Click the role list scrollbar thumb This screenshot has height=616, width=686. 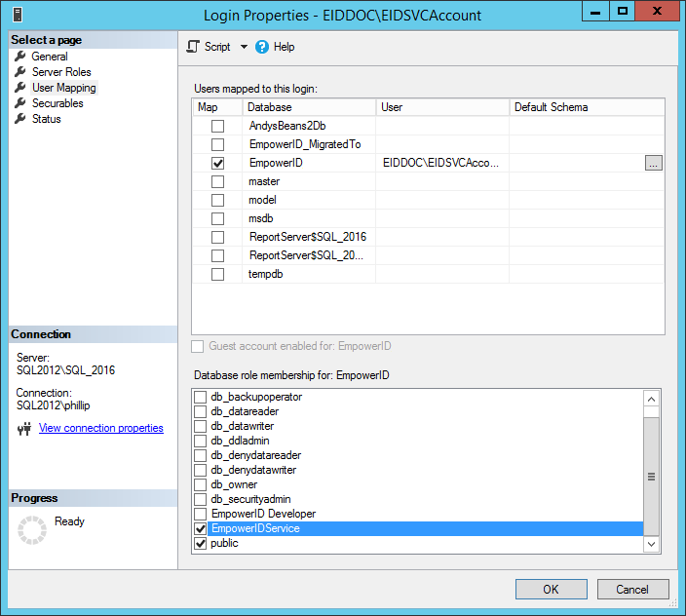pyautogui.click(x=652, y=477)
